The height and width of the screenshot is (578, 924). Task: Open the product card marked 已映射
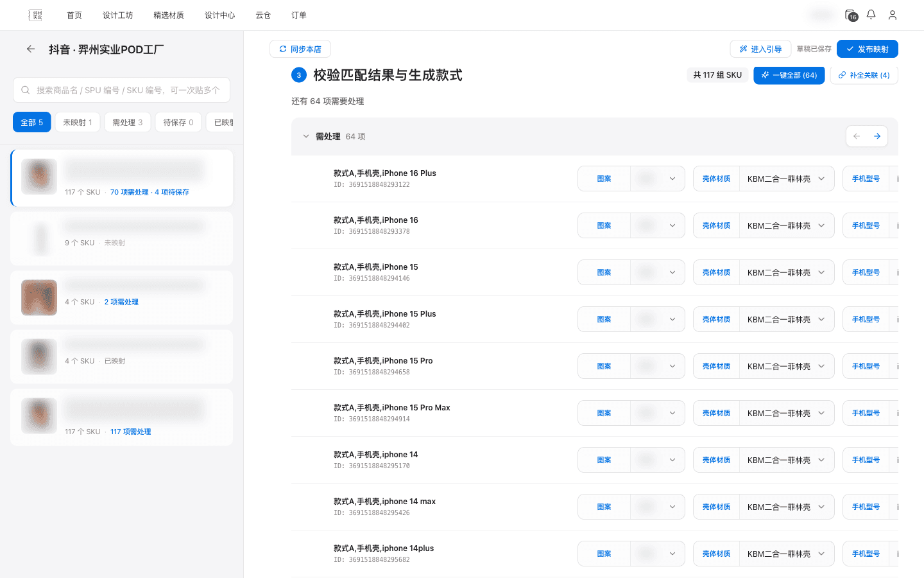tap(122, 356)
